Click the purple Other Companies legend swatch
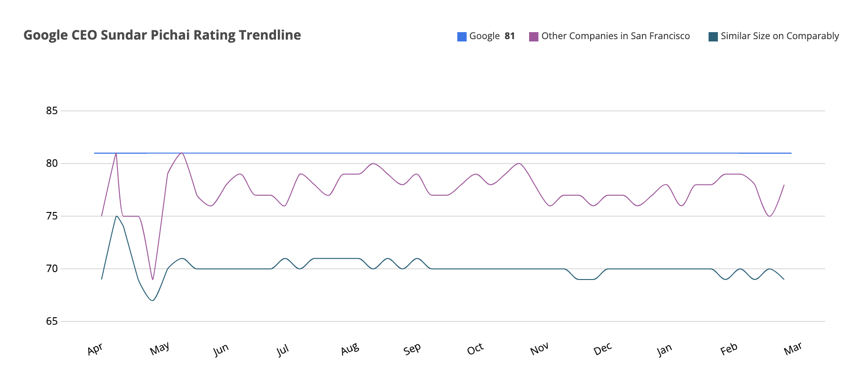868x382 pixels. click(x=534, y=37)
